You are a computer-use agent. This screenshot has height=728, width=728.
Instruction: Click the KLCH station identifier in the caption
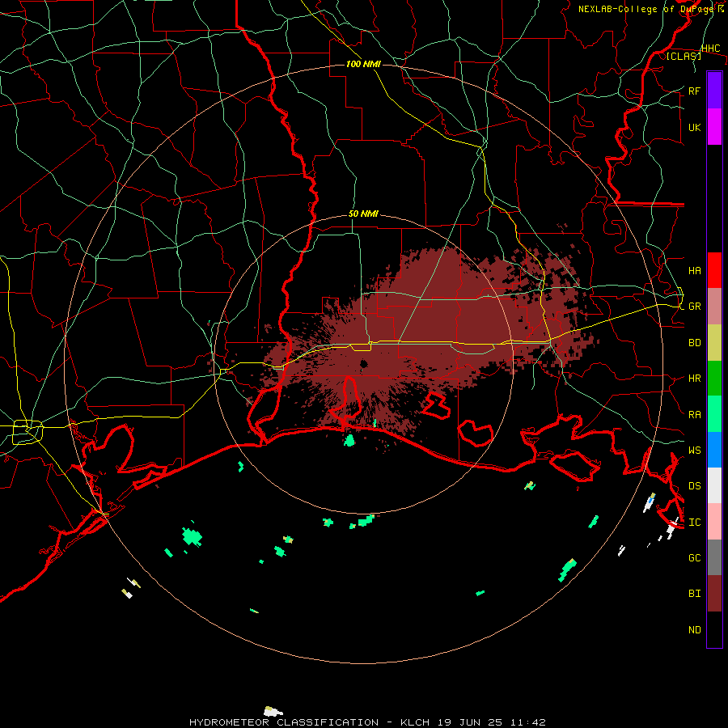pos(416,722)
